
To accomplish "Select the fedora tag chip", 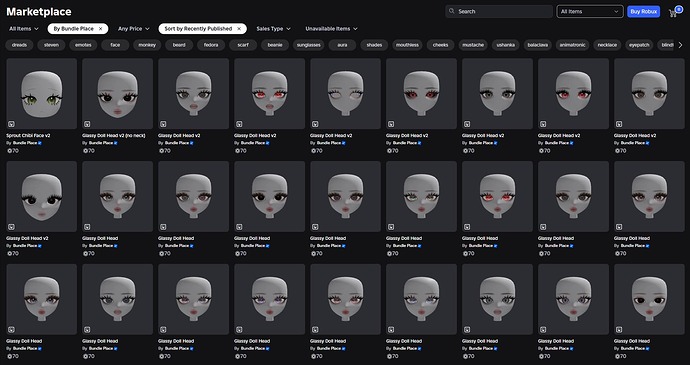I will 211,45.
